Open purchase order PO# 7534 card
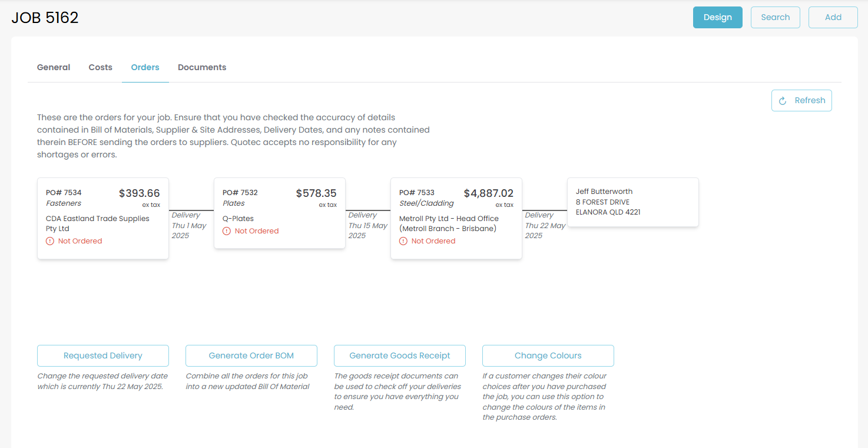 pyautogui.click(x=103, y=218)
